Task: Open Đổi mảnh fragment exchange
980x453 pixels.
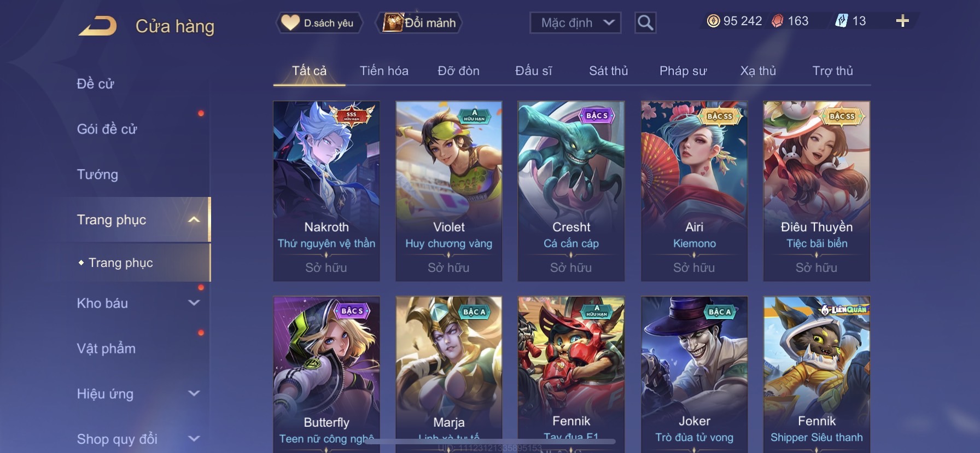Action: coord(419,23)
